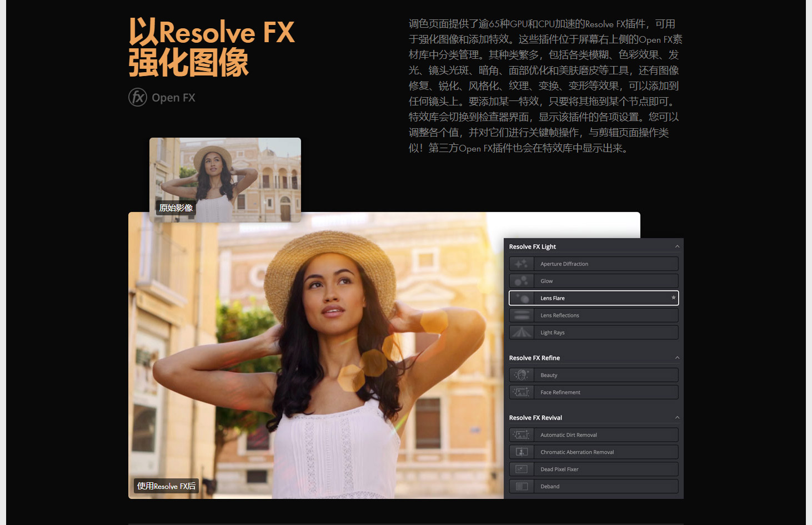Select the Light Rays label

[x=553, y=333]
